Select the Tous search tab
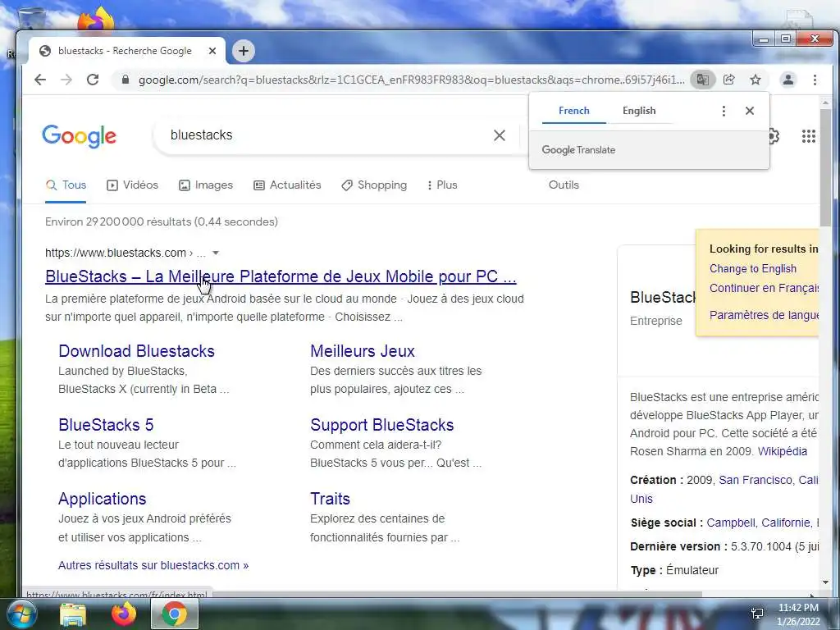 (66, 185)
